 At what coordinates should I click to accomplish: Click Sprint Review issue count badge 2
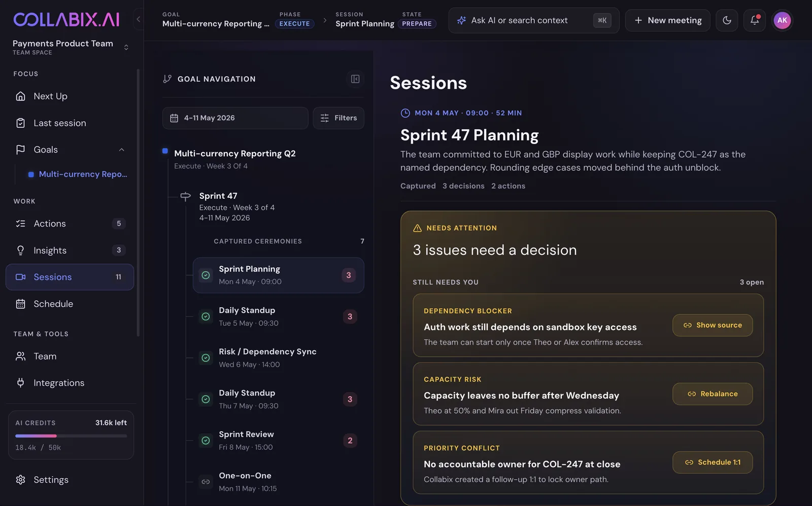pos(350,441)
